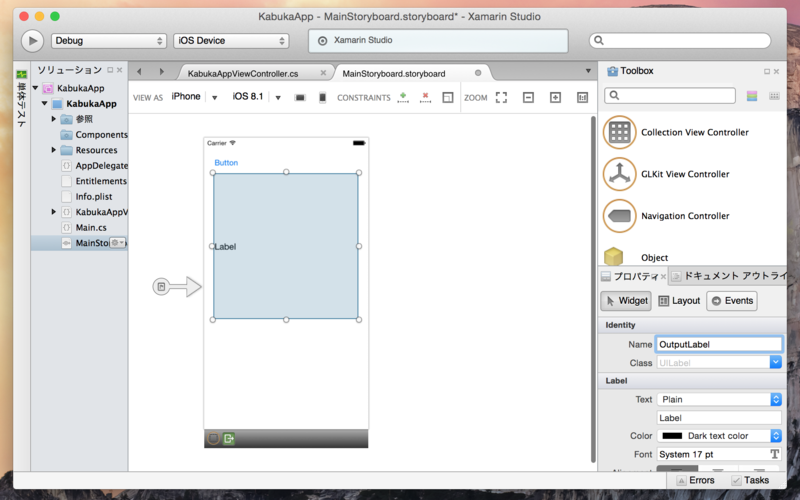Image resolution: width=800 pixels, height=500 pixels.
Task: Click the Button control on the storyboard
Action: click(226, 163)
